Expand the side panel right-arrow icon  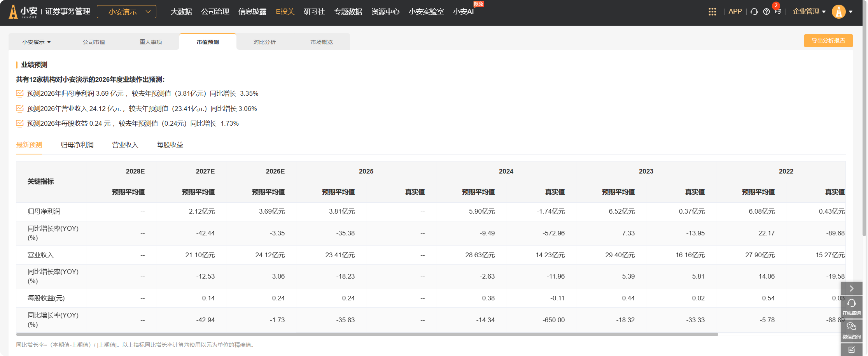click(x=851, y=288)
